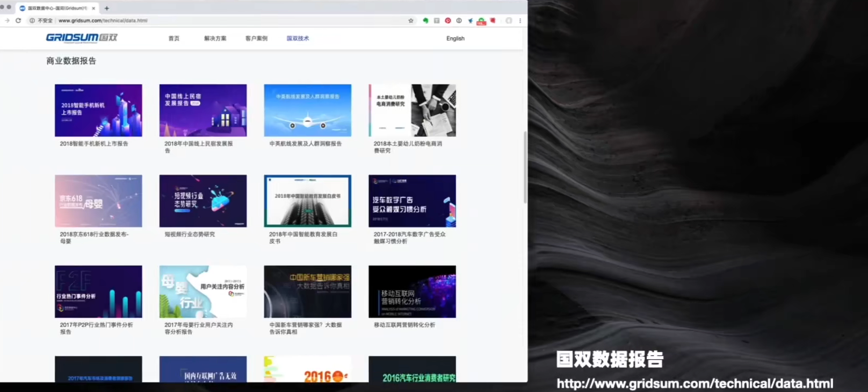Click the 短视频行业态势研究 title link

click(190, 234)
